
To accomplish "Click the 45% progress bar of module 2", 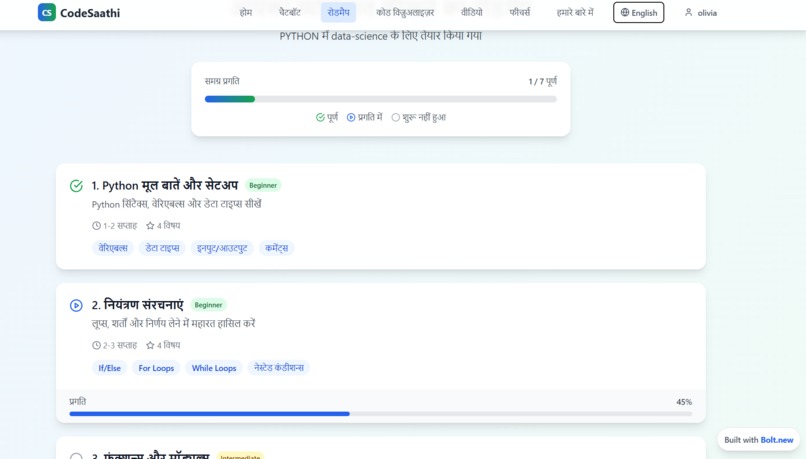I will click(381, 414).
